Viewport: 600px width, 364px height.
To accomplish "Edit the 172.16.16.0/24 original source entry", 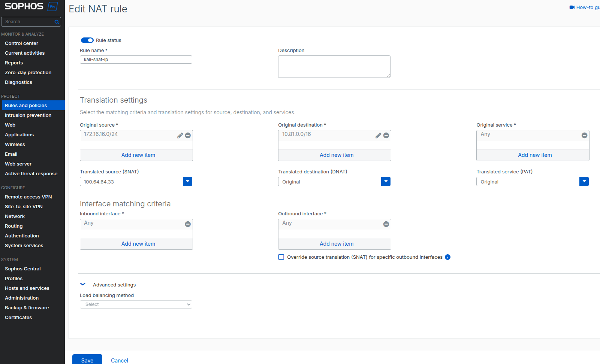I will click(180, 136).
